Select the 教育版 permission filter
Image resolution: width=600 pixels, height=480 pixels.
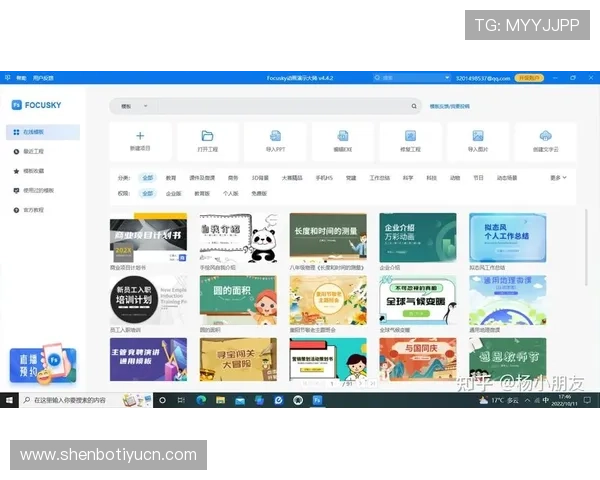click(202, 194)
